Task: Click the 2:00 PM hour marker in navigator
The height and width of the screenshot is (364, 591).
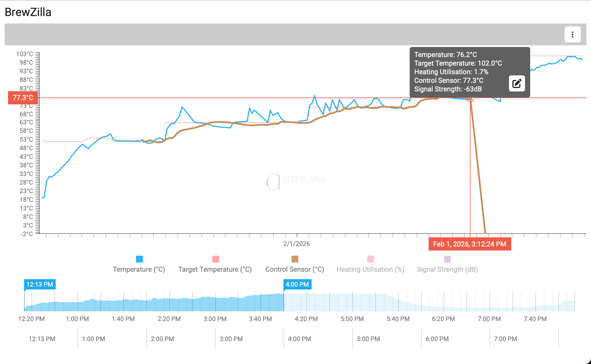Action: (162, 339)
